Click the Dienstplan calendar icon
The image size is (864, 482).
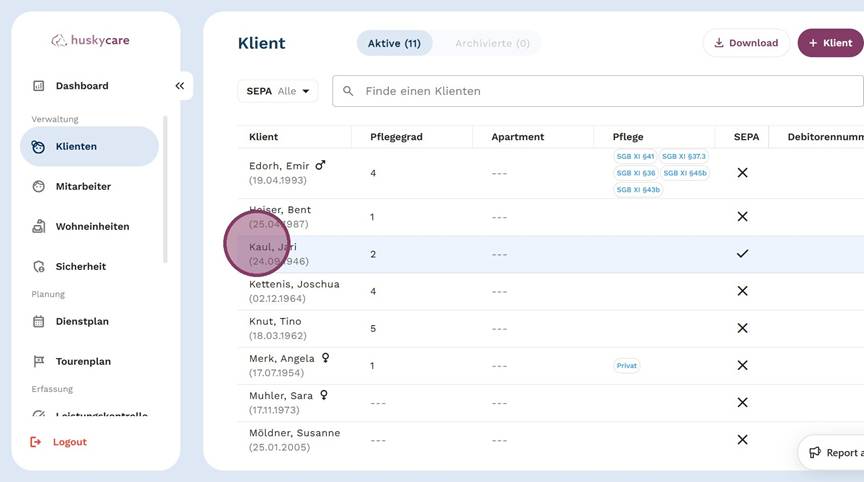(x=39, y=322)
